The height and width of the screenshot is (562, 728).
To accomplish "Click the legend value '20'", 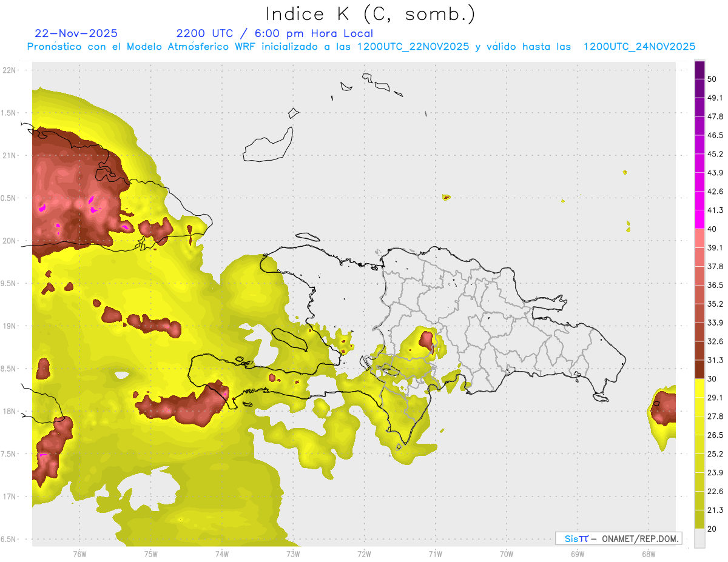I will (712, 529).
